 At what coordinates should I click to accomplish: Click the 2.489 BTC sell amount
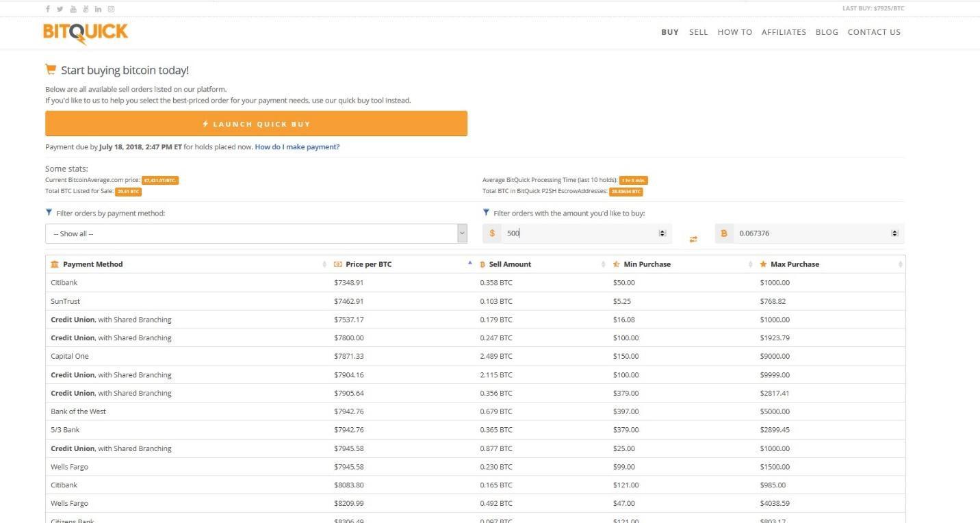pos(496,356)
